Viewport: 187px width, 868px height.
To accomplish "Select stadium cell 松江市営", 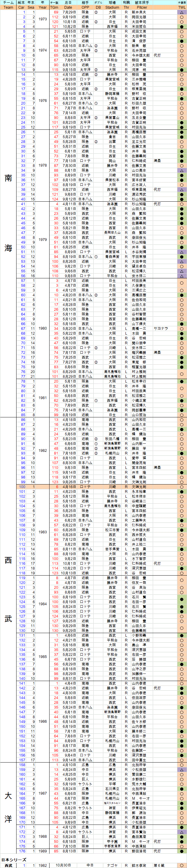I will 112,530.
